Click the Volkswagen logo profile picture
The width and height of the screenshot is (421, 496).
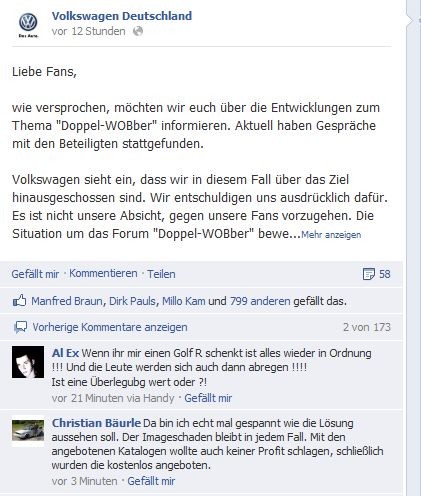pyautogui.click(x=28, y=25)
